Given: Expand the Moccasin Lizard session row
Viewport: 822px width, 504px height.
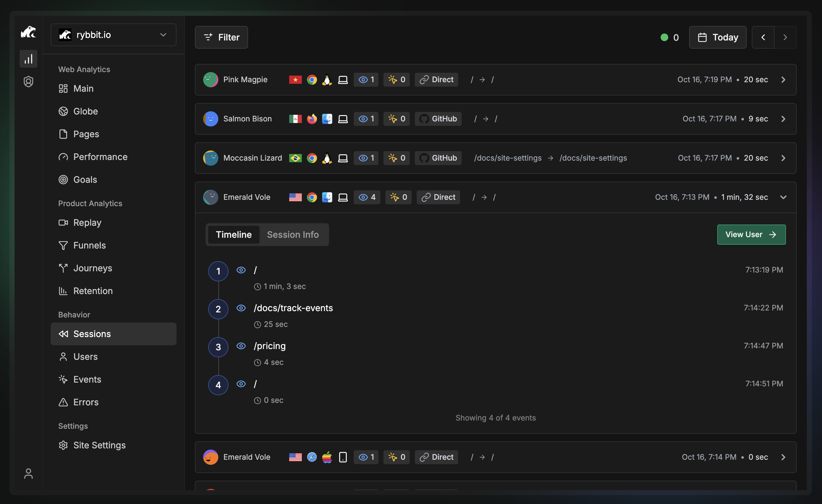Looking at the screenshot, I should point(783,158).
